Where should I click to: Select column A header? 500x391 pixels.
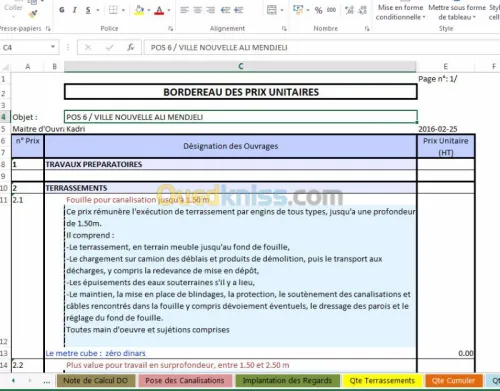tap(28, 67)
